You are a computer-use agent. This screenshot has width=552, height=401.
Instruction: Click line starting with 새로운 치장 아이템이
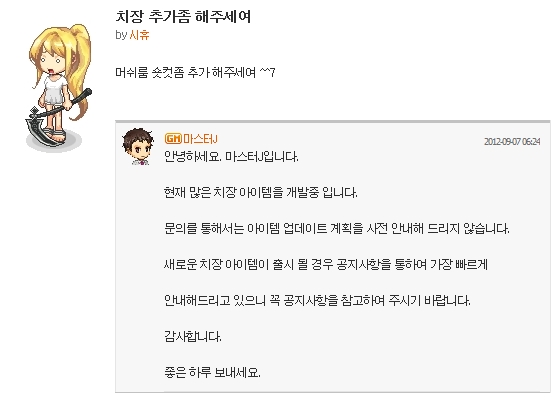326,264
